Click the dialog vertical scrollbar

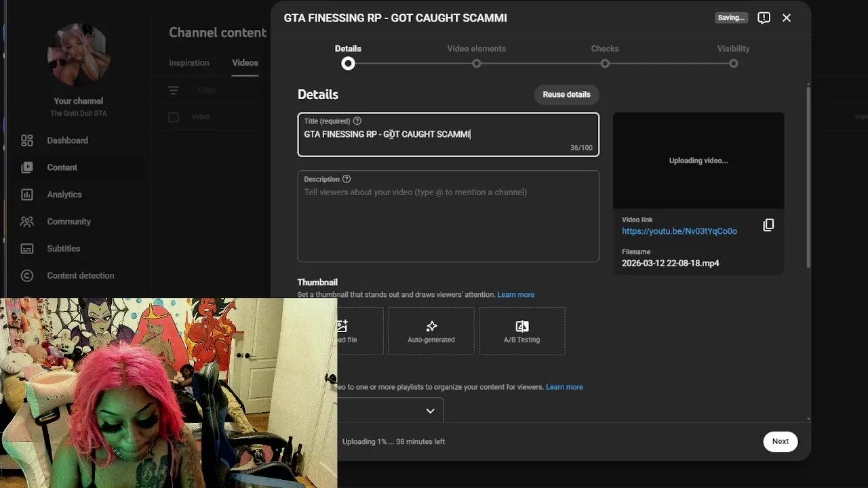click(808, 176)
